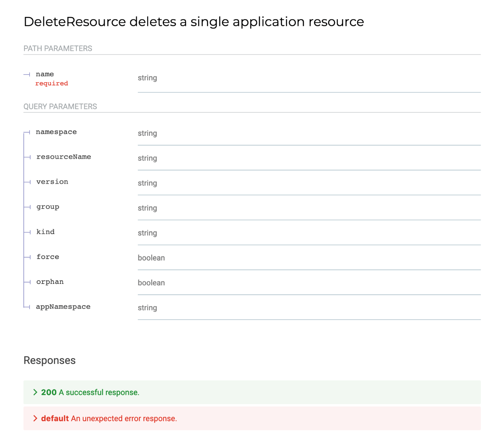Select the namespace query parameter

(56, 132)
